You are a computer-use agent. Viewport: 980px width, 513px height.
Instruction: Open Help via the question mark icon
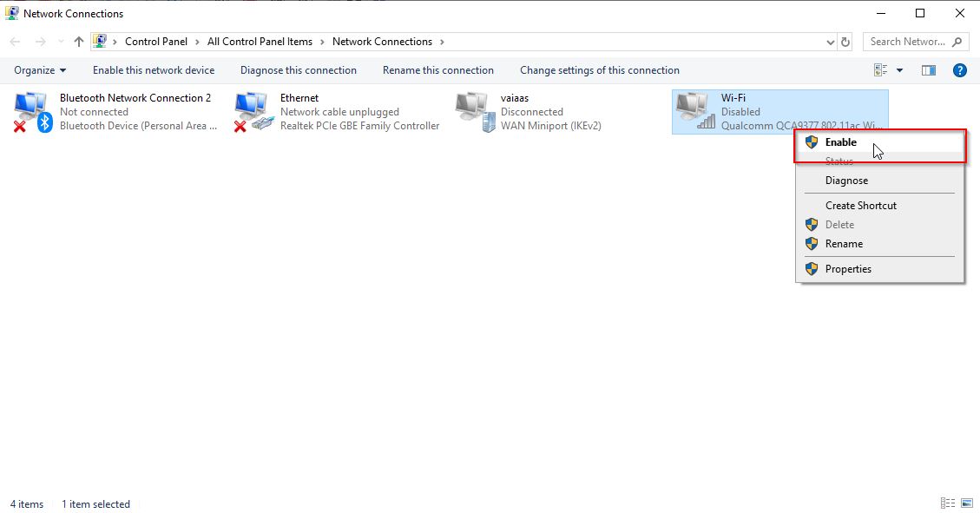click(x=959, y=70)
